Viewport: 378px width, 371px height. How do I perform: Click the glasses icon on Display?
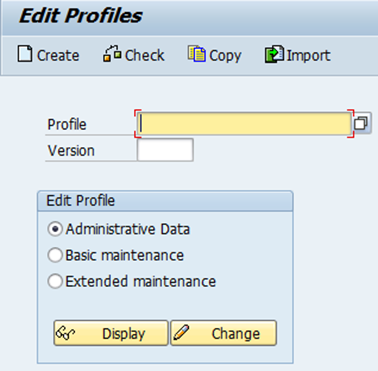[65, 333]
